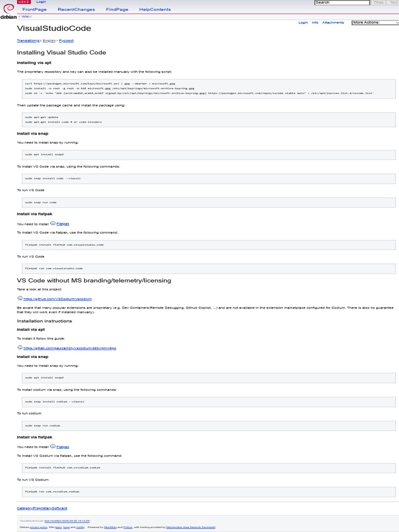
Task: Open the More Actions dropdown
Action: point(375,22)
